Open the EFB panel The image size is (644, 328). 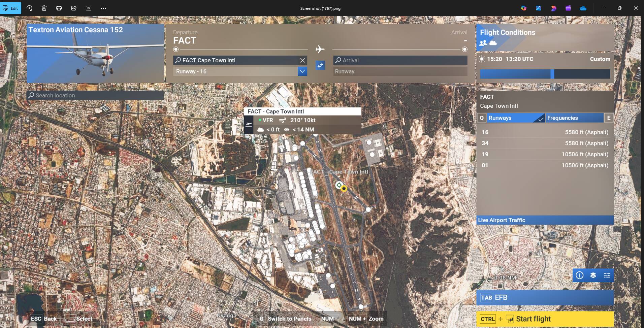(x=545, y=298)
